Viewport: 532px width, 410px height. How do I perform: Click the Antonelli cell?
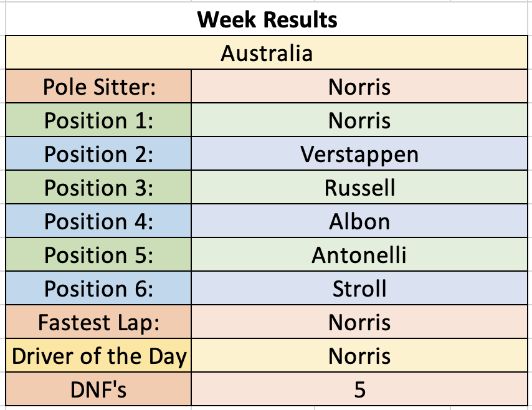tap(359, 254)
